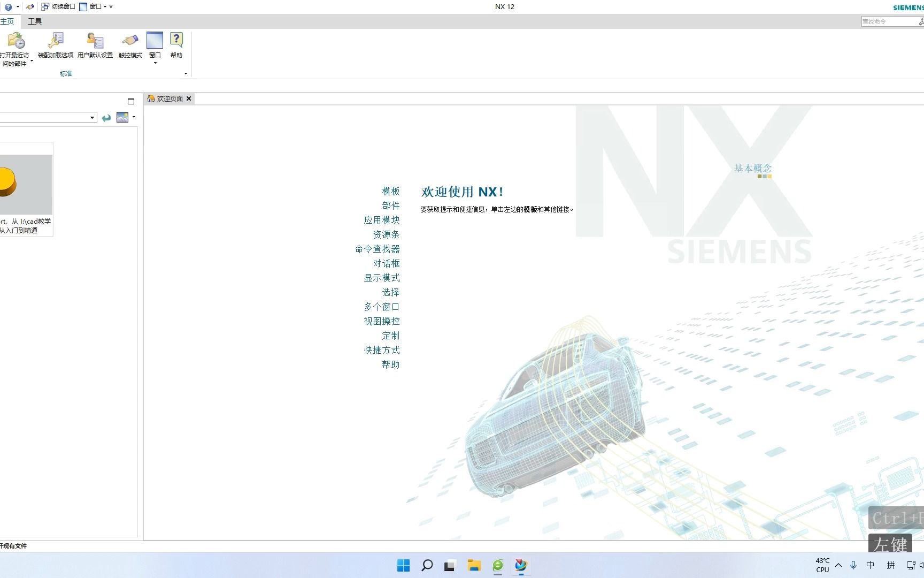The image size is (924, 578).
Task: Open the Applications (应用模块) link
Action: click(x=382, y=220)
